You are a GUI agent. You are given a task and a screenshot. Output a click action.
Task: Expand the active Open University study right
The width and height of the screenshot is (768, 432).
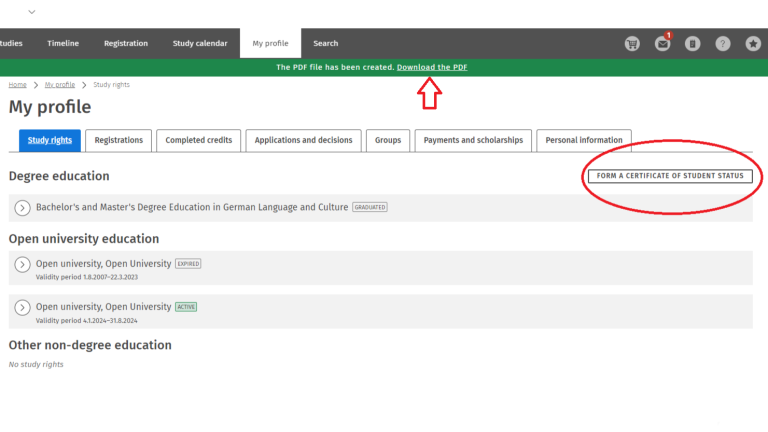pos(22,308)
